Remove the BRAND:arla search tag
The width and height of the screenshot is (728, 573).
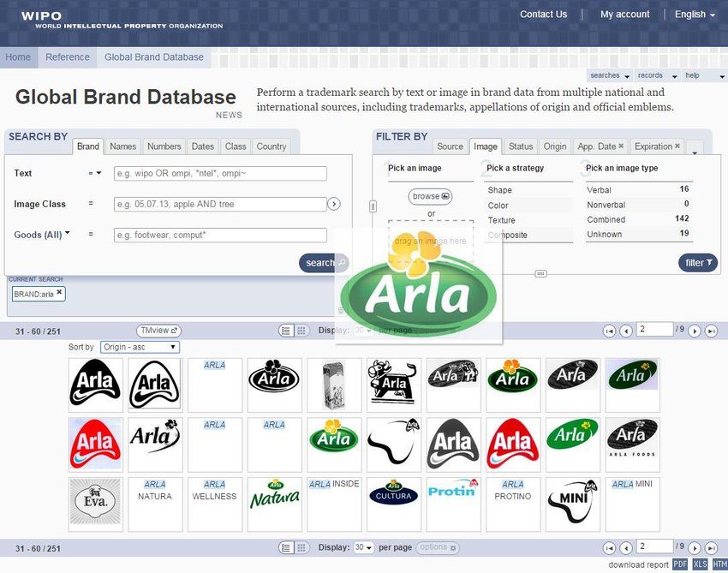(x=59, y=292)
